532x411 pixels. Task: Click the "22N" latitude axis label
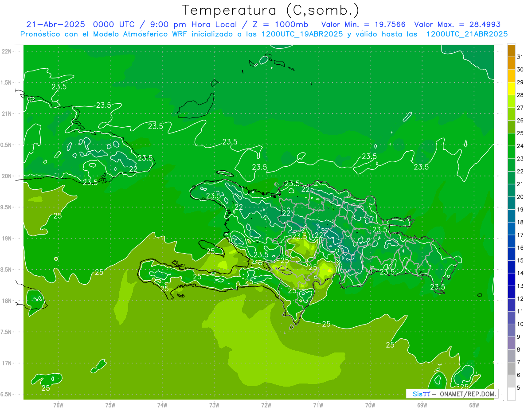7,51
